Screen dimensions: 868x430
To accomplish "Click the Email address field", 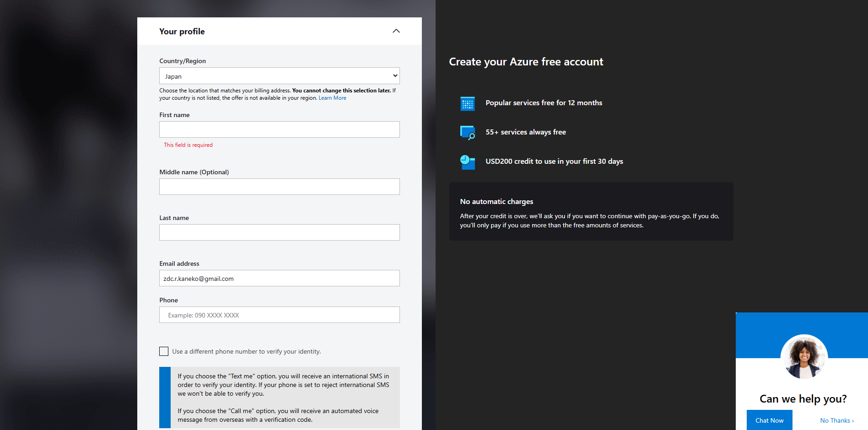I will click(279, 278).
